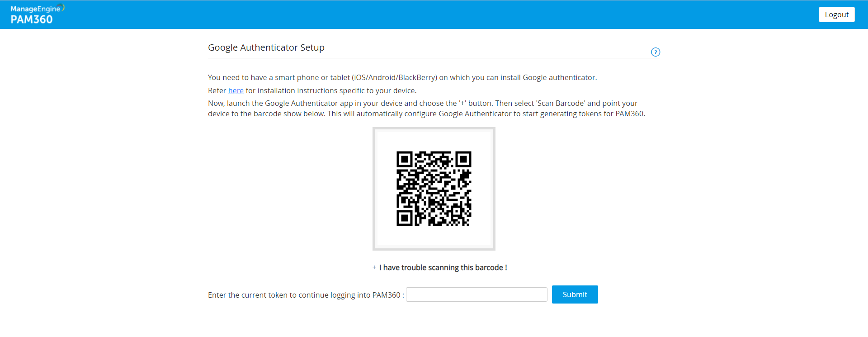Click the smart phone or tablet requirement sentence

coord(402,77)
